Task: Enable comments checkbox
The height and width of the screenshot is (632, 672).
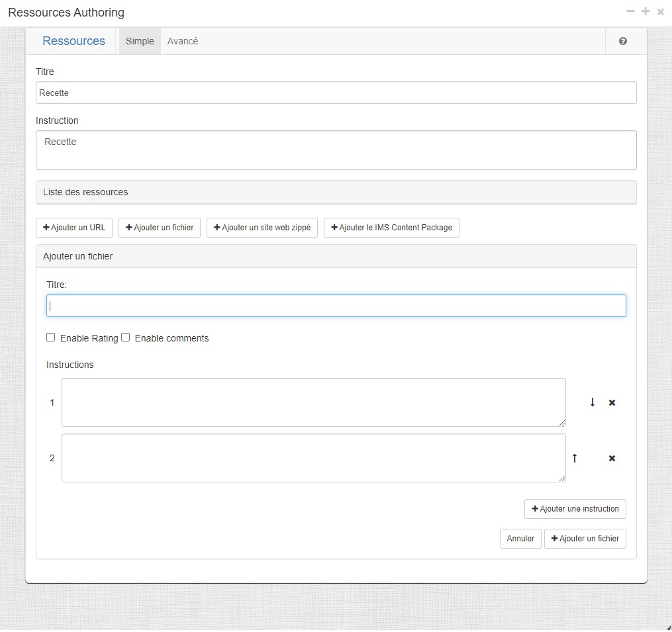Action: click(x=126, y=338)
